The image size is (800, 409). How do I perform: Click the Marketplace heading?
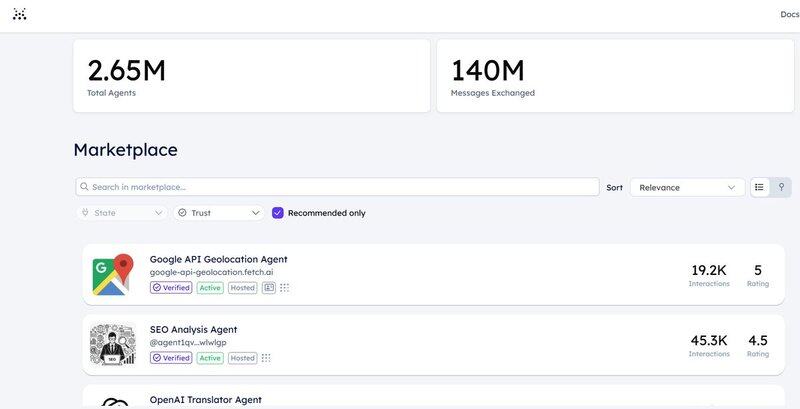point(126,150)
